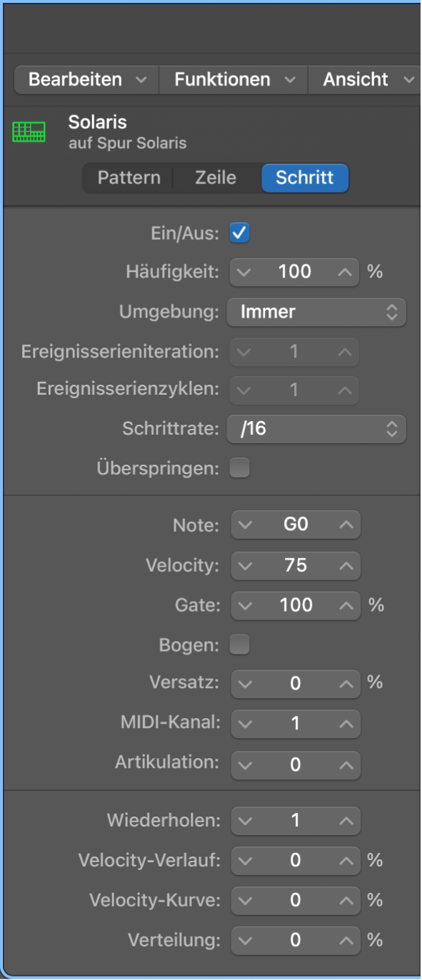The height and width of the screenshot is (980, 422).
Task: Click the Versatz value field showing 0
Action: [x=296, y=684]
